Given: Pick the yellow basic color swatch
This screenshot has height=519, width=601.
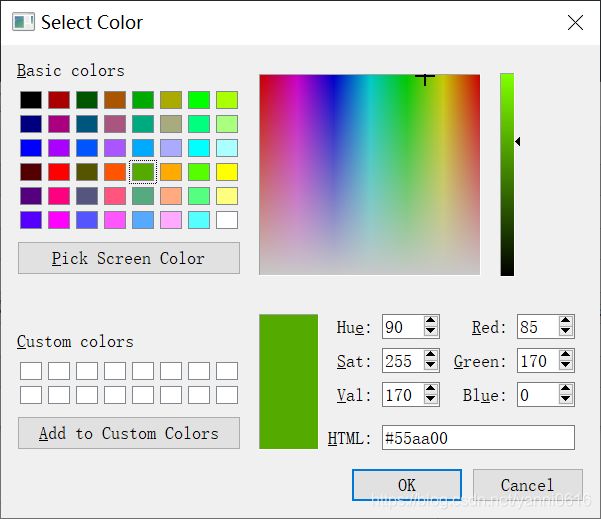Looking at the screenshot, I should pos(227,172).
